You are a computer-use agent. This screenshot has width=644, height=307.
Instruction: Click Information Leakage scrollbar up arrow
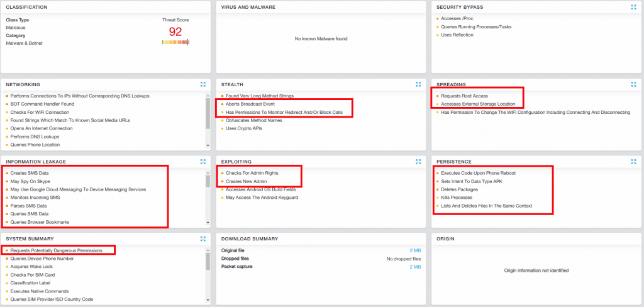coord(208,172)
